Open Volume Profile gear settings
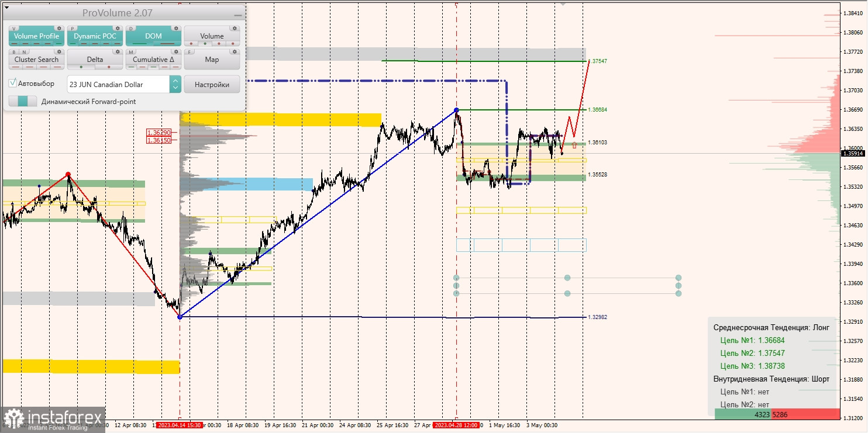 (58, 28)
